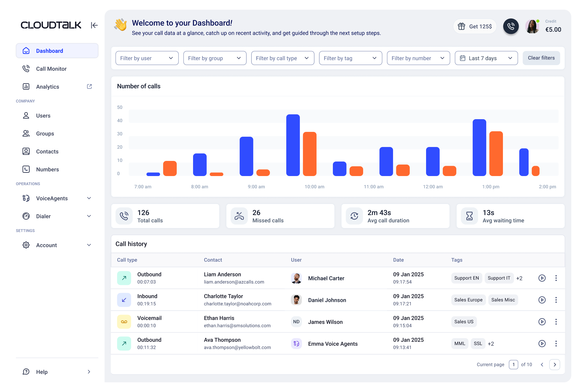Image resolution: width=581 pixels, height=392 pixels.
Task: Open three-dot menu for Ava Thompson call
Action: [556, 344]
